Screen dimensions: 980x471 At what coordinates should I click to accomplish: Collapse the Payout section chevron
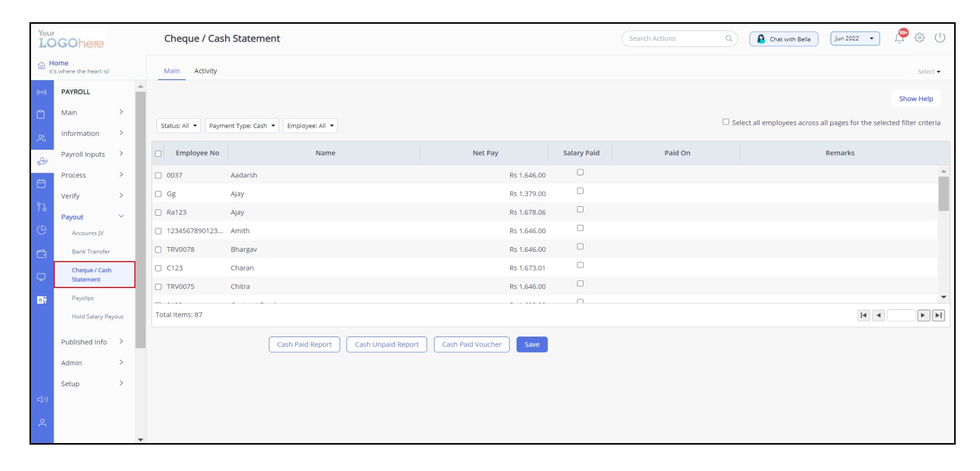tap(122, 217)
